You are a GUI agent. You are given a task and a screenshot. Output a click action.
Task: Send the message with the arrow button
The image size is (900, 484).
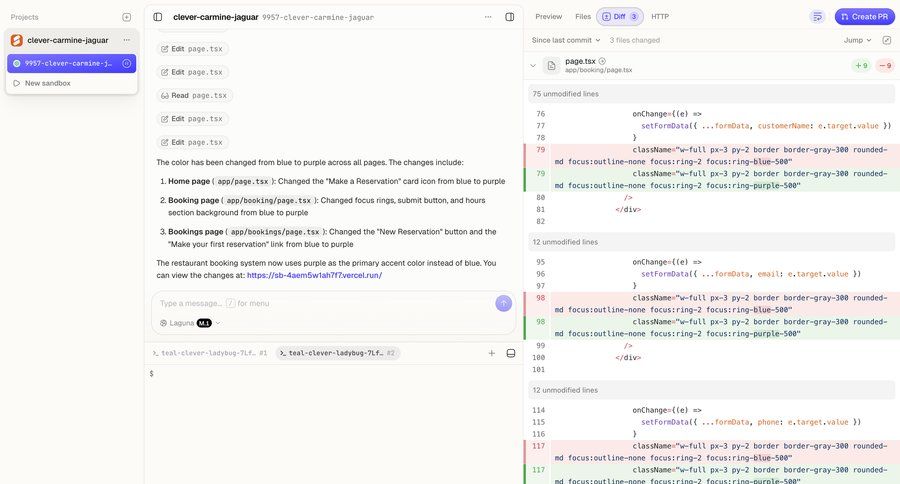[x=503, y=303]
